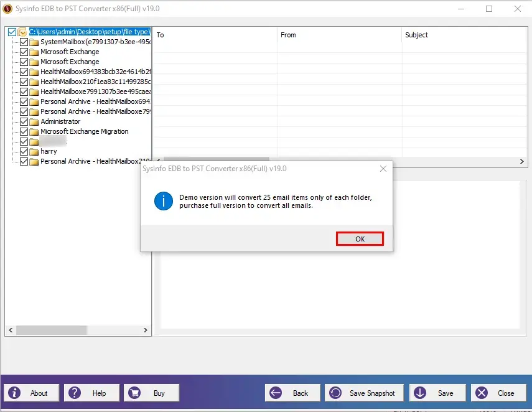Click the From column header
532x412 pixels.
[339, 35]
